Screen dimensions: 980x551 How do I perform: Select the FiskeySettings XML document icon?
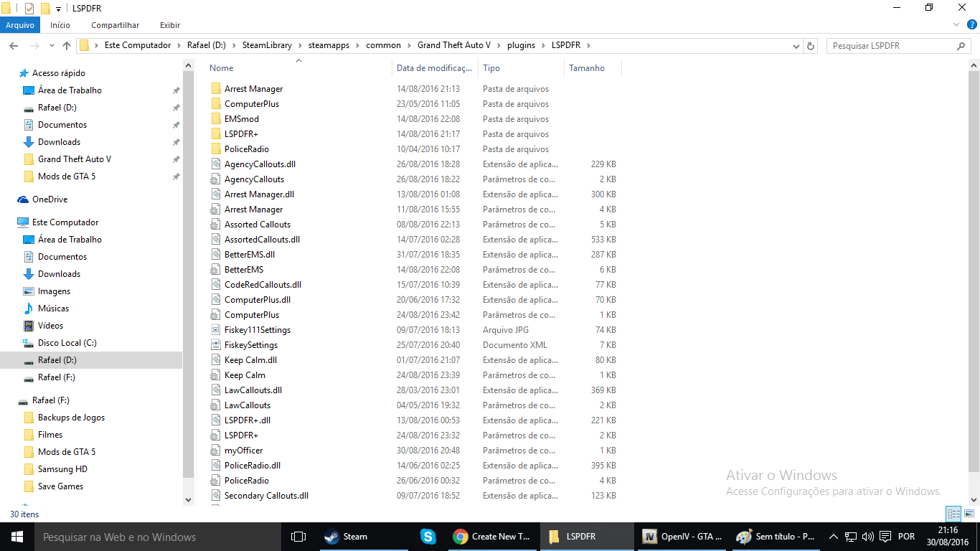tap(217, 345)
